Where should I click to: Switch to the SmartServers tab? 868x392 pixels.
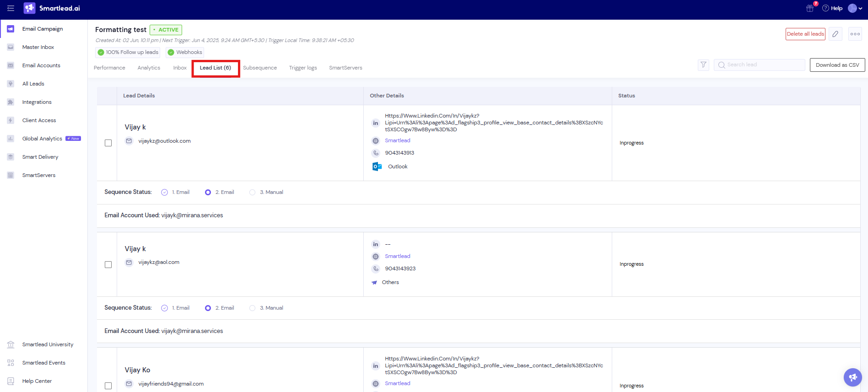tap(345, 68)
